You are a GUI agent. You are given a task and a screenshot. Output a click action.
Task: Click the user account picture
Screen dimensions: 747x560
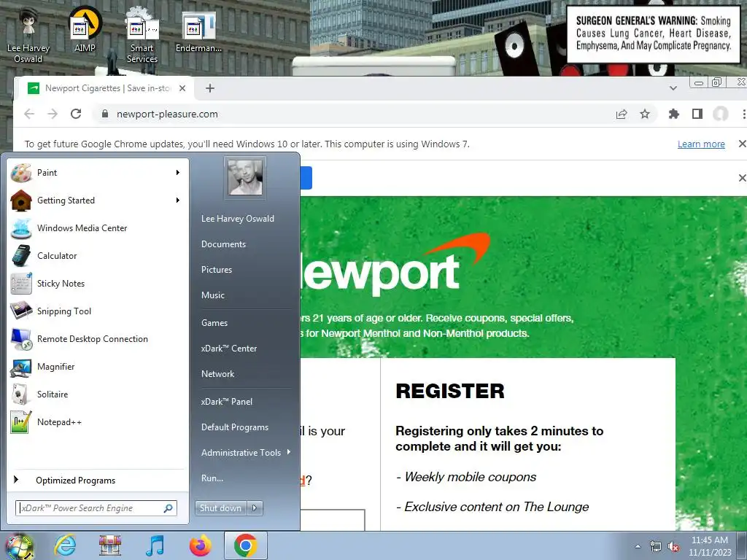pos(245,177)
